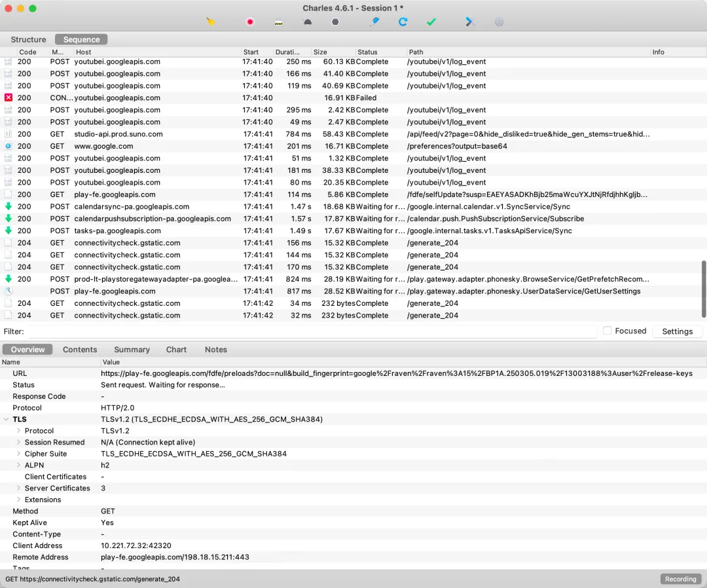Clear the session with the broom icon
Screen dimensions: 707x588
[x=211, y=22]
